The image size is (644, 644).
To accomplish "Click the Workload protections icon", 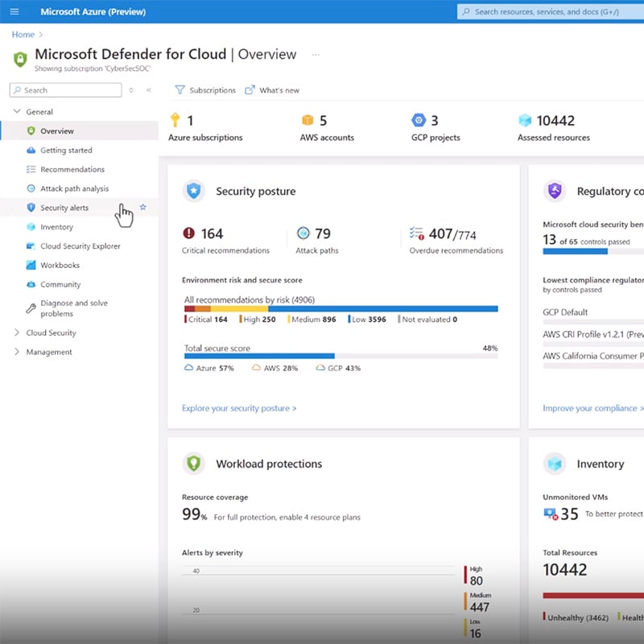I will [x=192, y=464].
